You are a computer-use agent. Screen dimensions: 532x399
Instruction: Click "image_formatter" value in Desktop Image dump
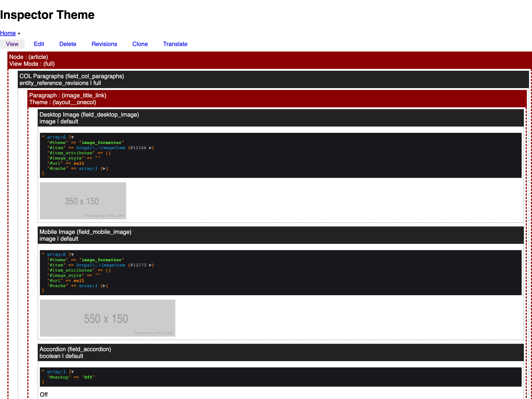click(x=101, y=143)
